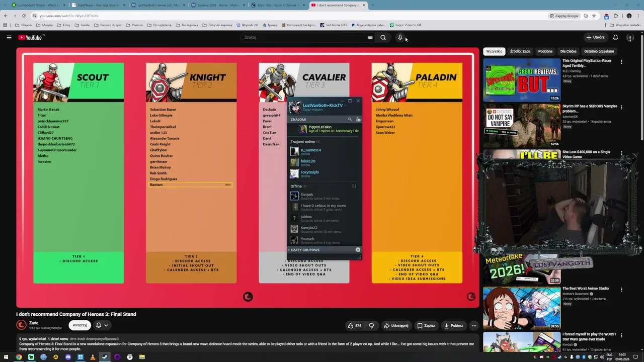Screen dimensions: 644x362
Task: Open YouTube notifications bell
Action: click(615, 37)
